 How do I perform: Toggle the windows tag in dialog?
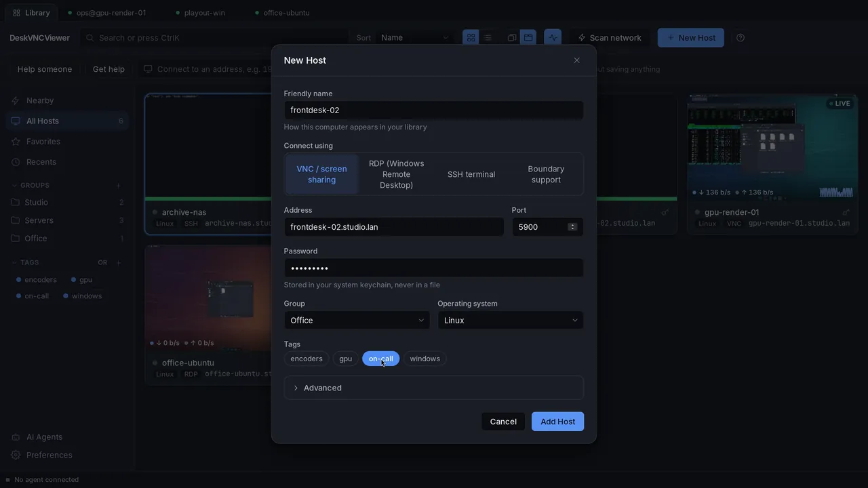coord(425,359)
